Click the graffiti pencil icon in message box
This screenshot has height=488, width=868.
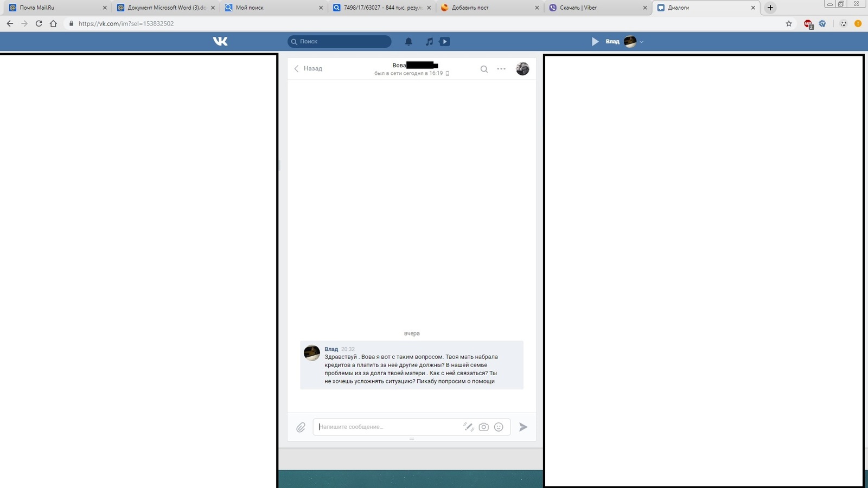pyautogui.click(x=468, y=427)
